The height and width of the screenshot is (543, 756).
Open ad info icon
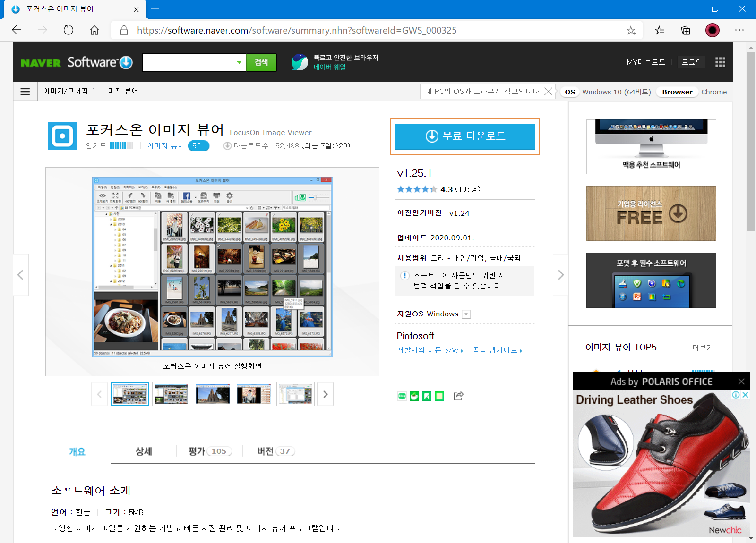pyautogui.click(x=736, y=395)
